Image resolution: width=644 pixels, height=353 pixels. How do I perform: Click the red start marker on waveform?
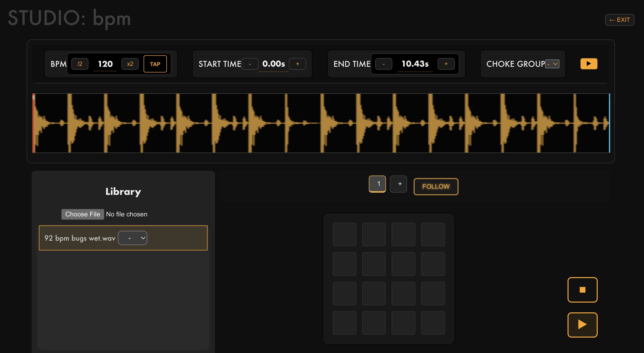tap(33, 123)
